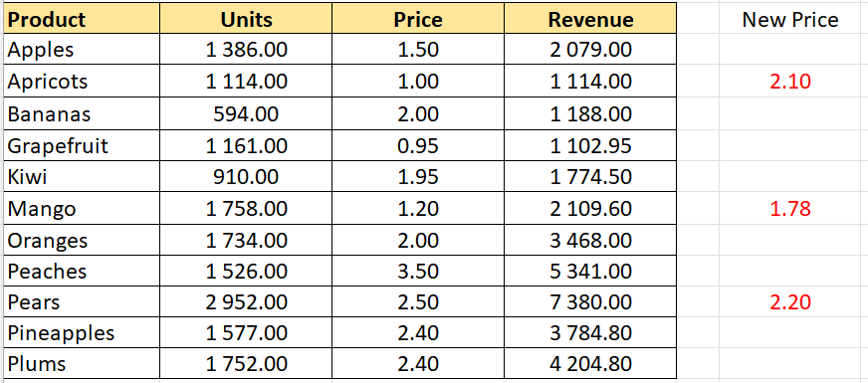Viewport: 868px width, 383px height.
Task: Select the Price header cell
Action: [418, 19]
